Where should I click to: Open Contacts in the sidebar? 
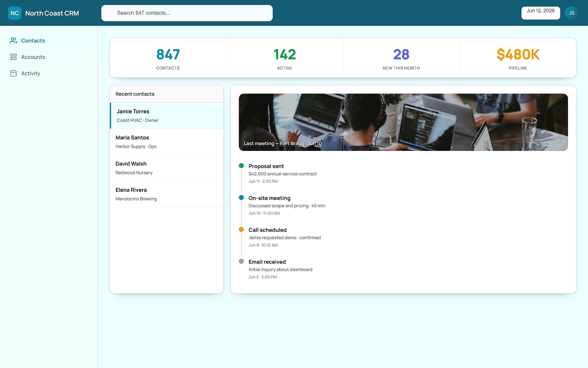49,41
